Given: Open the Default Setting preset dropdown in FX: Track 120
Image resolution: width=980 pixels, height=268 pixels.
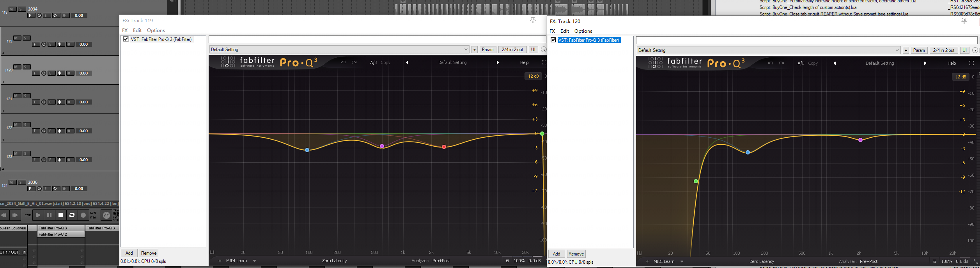Looking at the screenshot, I should coord(769,50).
